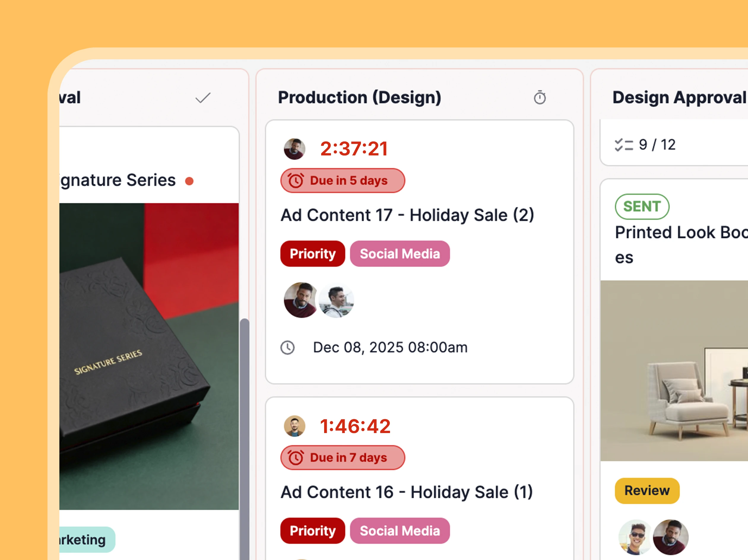The width and height of the screenshot is (748, 560).
Task: Click the checkmark icon in the left column header
Action: click(x=203, y=98)
